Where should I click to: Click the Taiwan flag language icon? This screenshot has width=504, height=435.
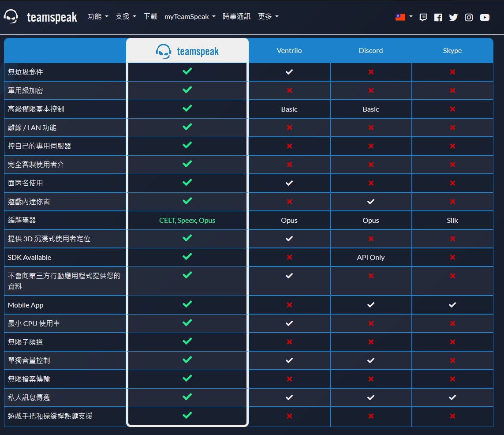400,17
